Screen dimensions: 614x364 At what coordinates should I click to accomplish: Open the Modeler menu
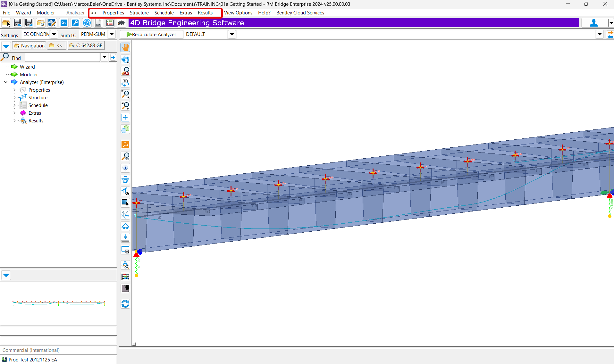[x=46, y=13]
